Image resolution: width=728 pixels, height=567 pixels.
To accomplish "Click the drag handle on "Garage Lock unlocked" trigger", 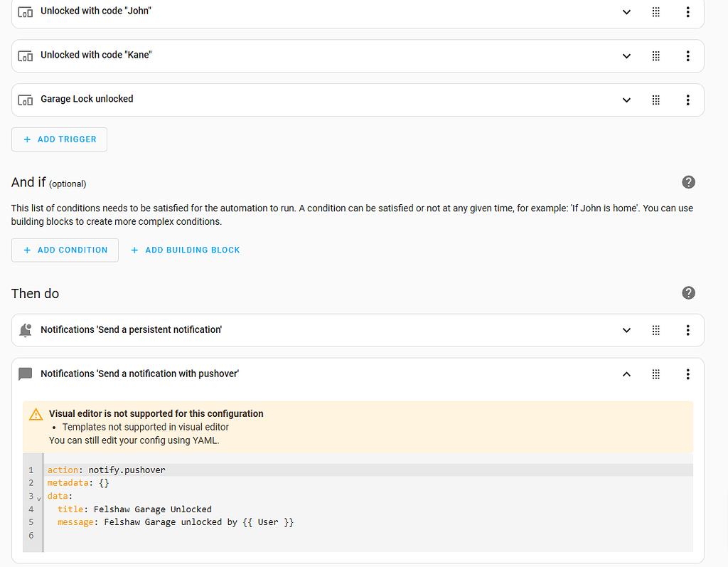I will (x=655, y=100).
